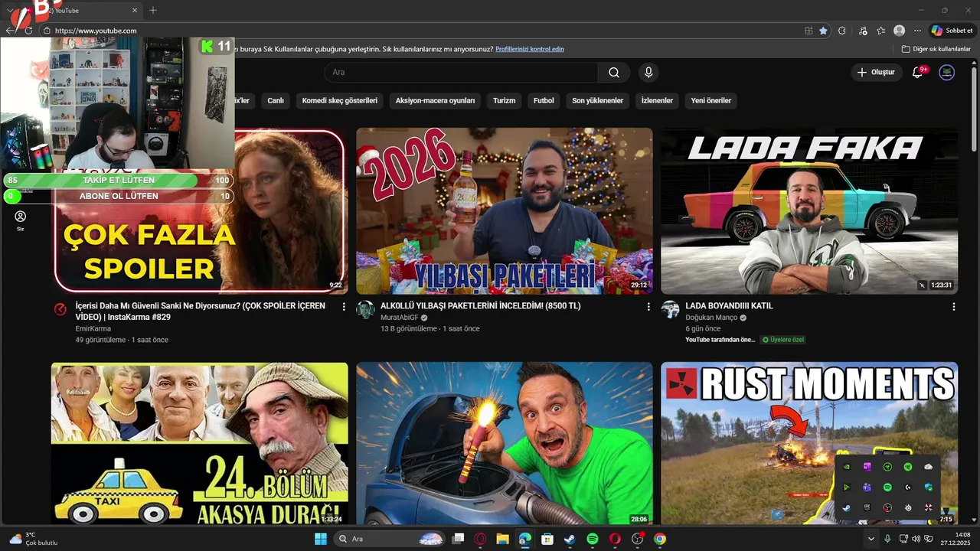The image size is (980, 551).
Task: Open Windows Start menu
Action: pos(320,539)
